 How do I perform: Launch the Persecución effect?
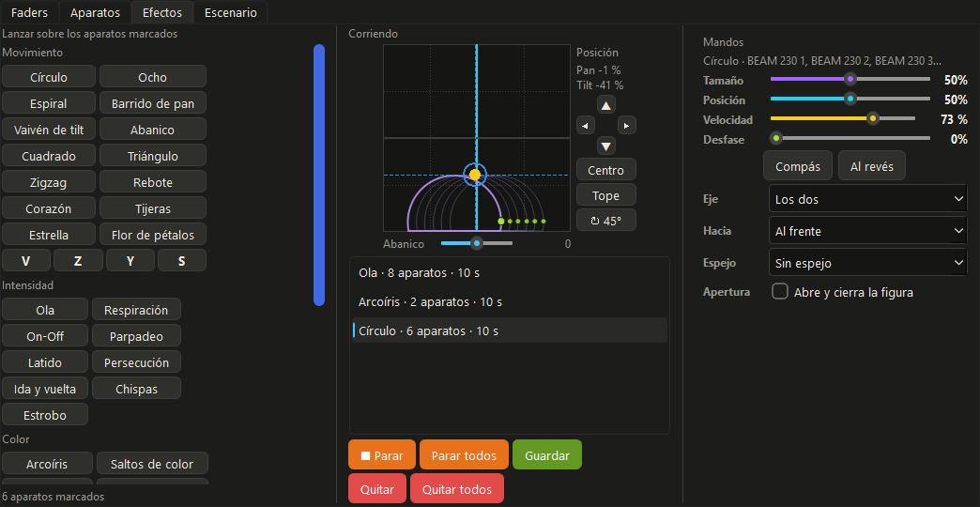click(136, 362)
